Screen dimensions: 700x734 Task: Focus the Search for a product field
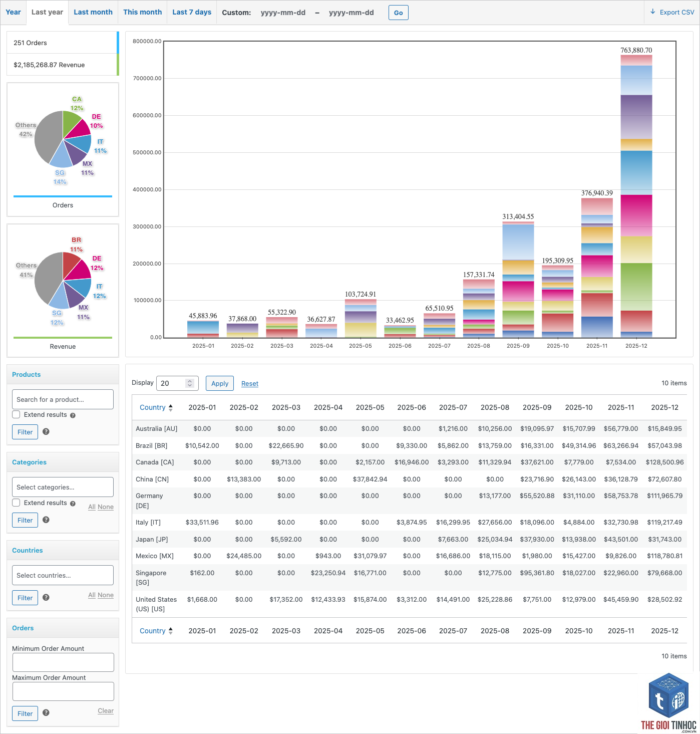click(63, 399)
